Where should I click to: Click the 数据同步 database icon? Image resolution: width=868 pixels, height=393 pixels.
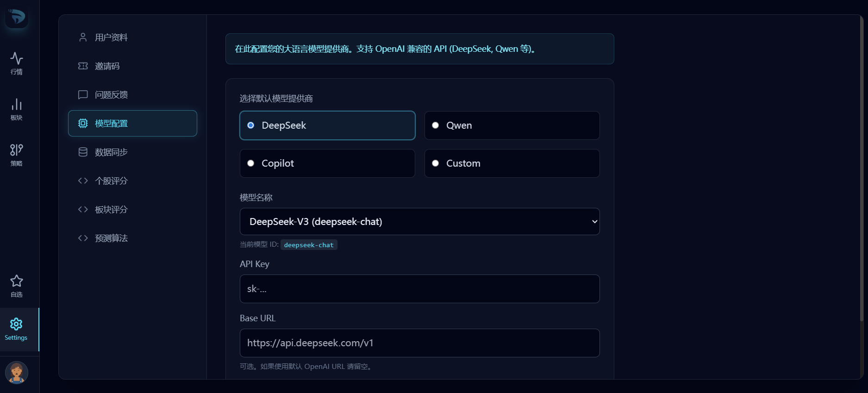tap(83, 152)
